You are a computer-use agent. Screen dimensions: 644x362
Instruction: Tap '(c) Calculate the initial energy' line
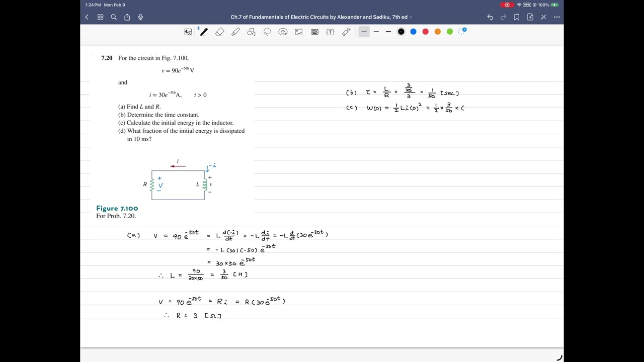pos(176,123)
